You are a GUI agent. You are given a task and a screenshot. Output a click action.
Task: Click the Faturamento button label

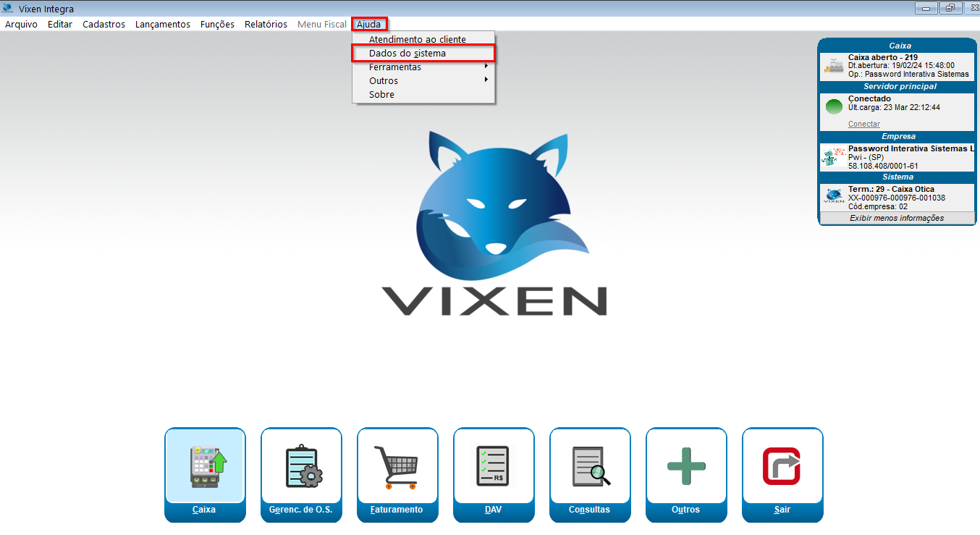click(x=397, y=510)
